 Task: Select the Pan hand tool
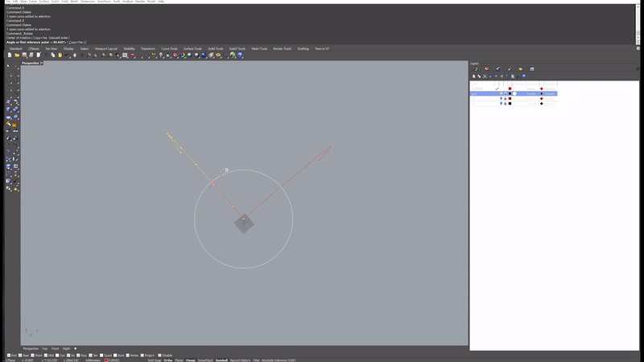pos(74,55)
